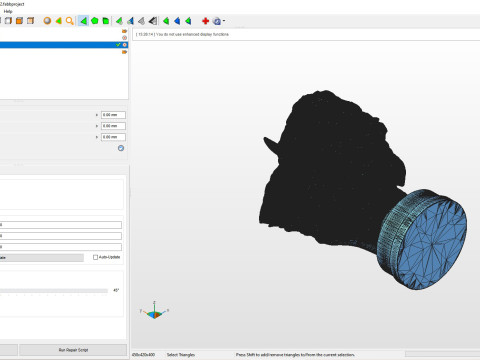Screen dimensions: 480x360
Task: Click the green checkmark on the selected row
Action: (x=118, y=45)
